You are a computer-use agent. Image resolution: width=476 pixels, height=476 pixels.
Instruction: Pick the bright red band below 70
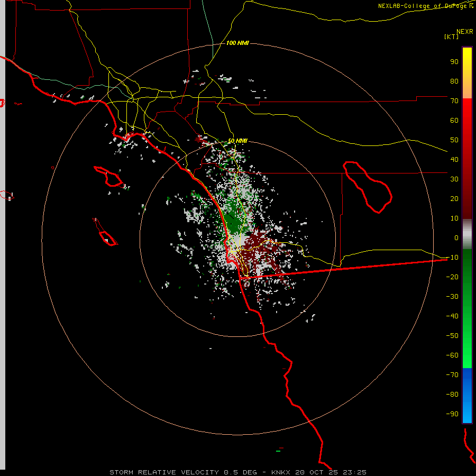pos(467,111)
